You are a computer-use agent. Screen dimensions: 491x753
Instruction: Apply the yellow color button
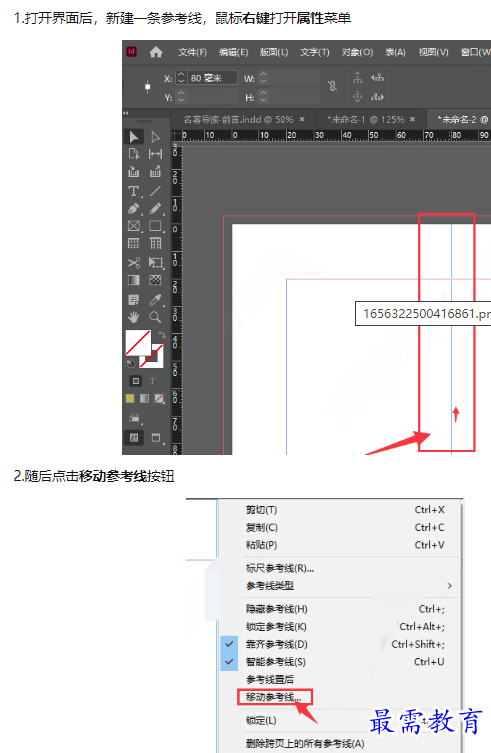[x=130, y=399]
